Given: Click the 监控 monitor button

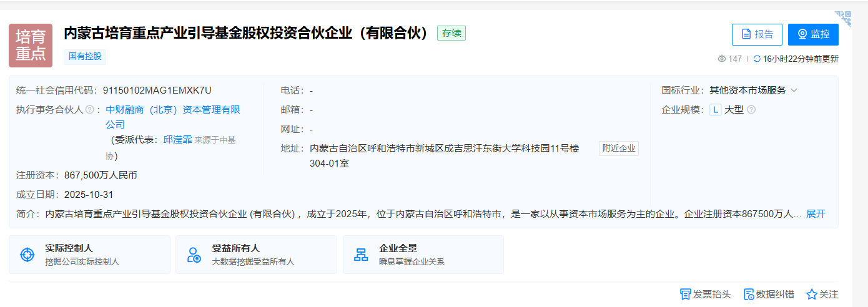Looking at the screenshot, I should [x=813, y=34].
